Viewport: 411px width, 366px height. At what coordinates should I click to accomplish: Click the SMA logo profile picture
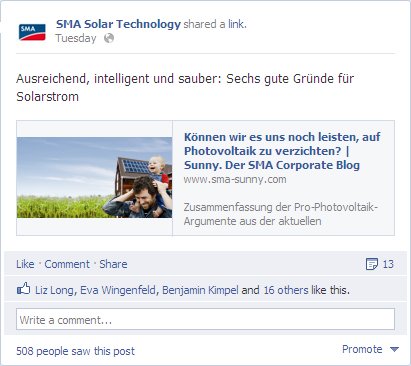[32, 32]
